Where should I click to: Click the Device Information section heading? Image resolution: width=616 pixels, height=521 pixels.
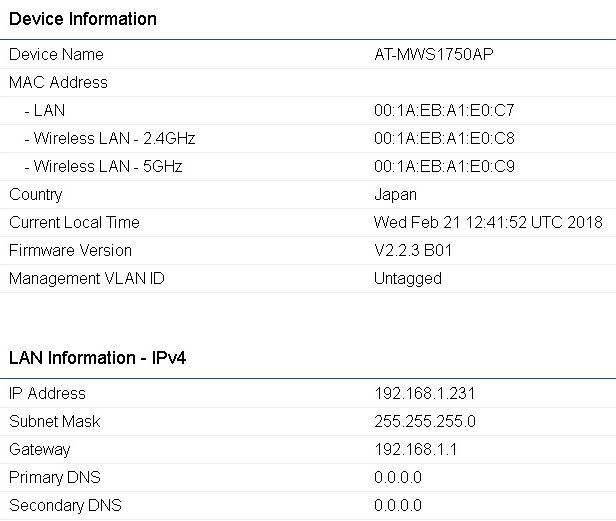pyautogui.click(x=83, y=19)
